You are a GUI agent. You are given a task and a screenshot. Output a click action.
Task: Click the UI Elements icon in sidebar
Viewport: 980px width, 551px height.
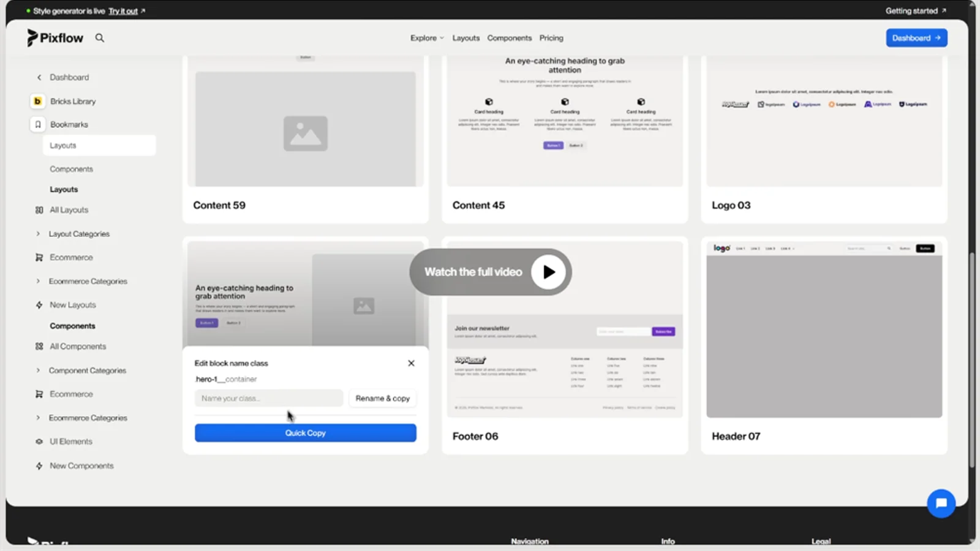[39, 441]
